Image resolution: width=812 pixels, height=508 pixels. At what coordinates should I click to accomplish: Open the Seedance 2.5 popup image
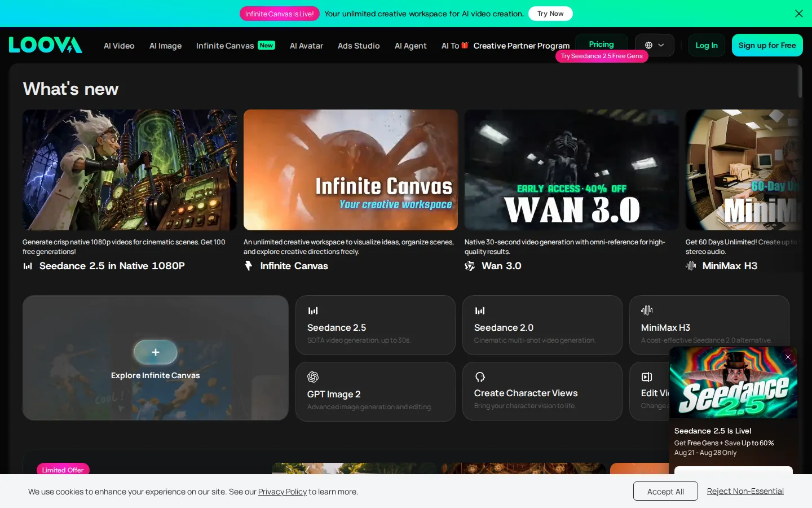pos(733,383)
